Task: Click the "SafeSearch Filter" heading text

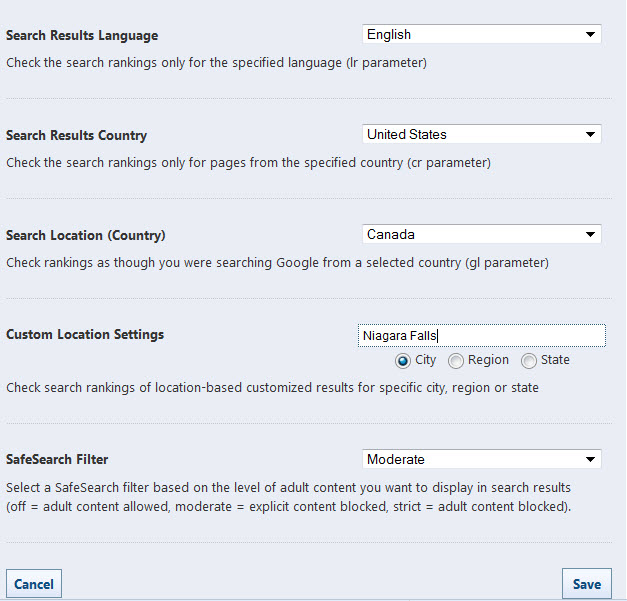Action: (57, 460)
